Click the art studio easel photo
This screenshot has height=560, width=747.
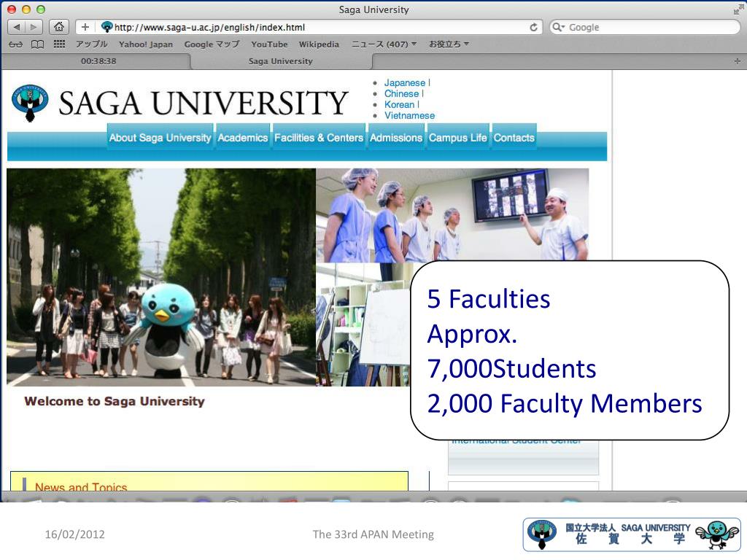[363, 324]
